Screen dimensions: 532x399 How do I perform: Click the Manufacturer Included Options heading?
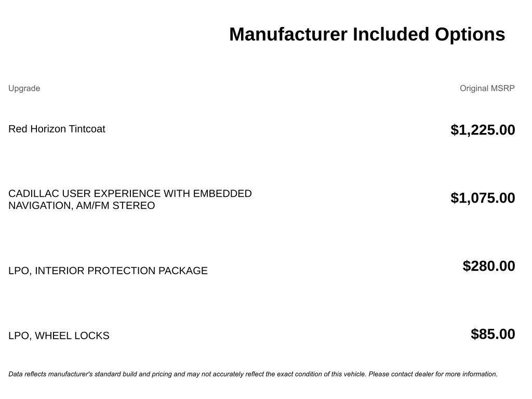367,35
